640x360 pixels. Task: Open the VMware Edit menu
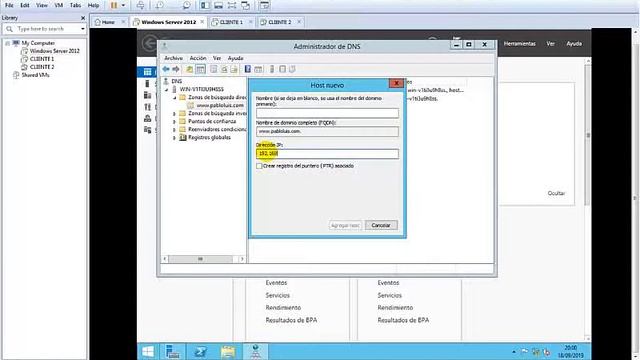coord(25,5)
